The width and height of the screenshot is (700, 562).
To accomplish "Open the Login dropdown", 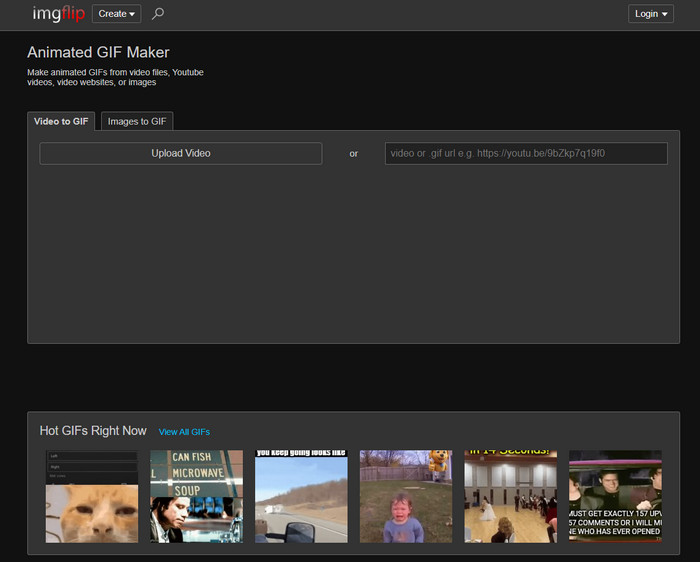I will 651,14.
